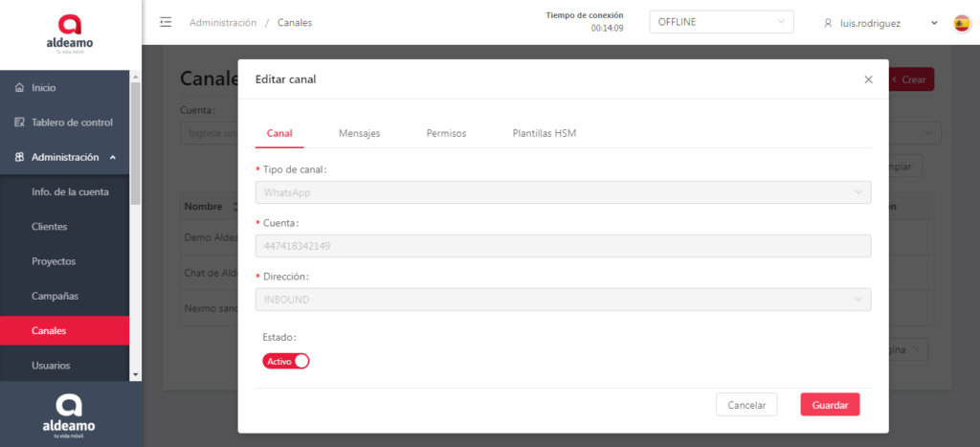Screen dimensions: 980x447
Task: Click the sidebar scrollbar down arrow
Action: 135,374
